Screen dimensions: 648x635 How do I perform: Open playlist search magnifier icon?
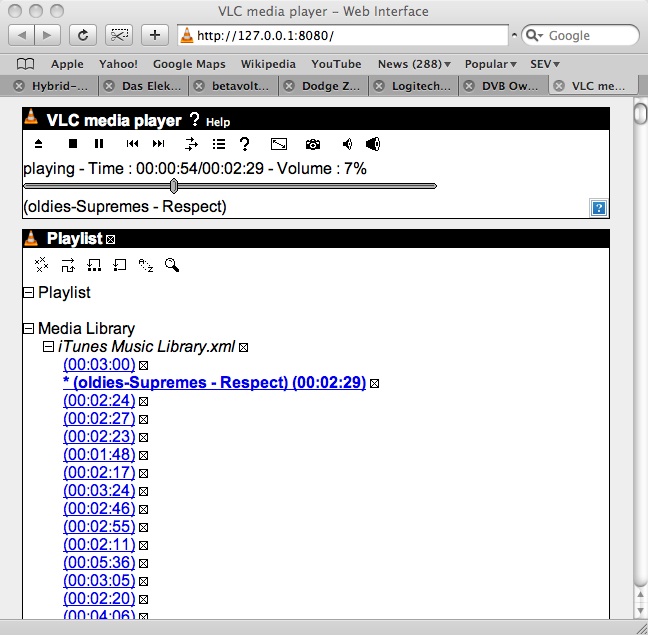(x=172, y=265)
